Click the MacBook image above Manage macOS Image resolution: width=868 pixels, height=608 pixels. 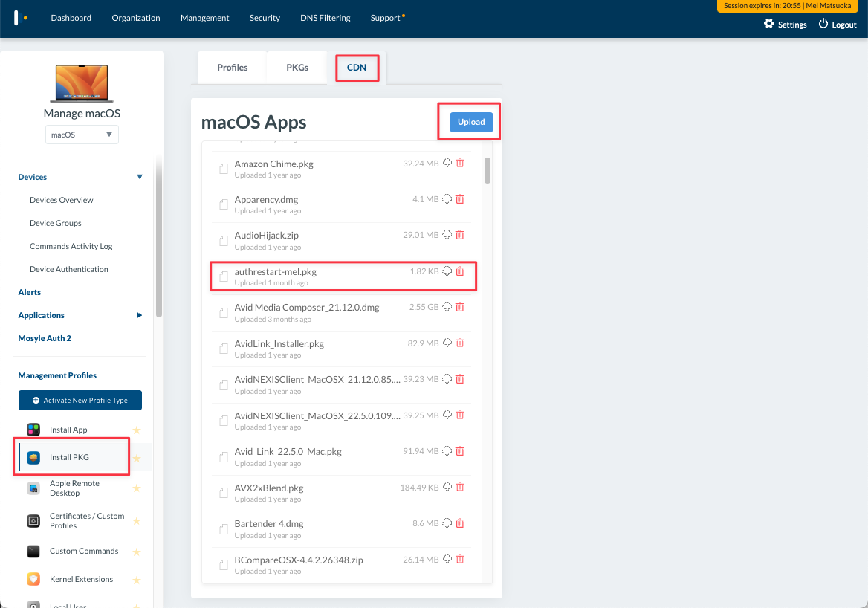(82, 83)
